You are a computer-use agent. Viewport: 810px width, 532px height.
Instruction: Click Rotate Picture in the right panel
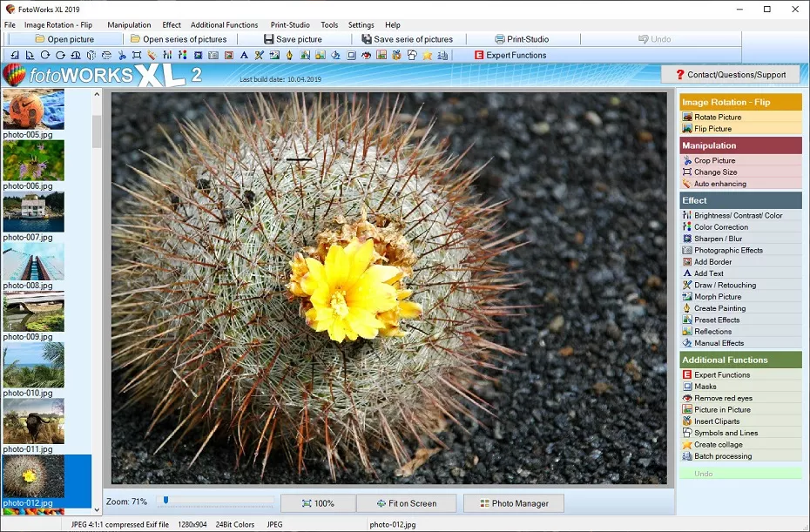(x=718, y=117)
